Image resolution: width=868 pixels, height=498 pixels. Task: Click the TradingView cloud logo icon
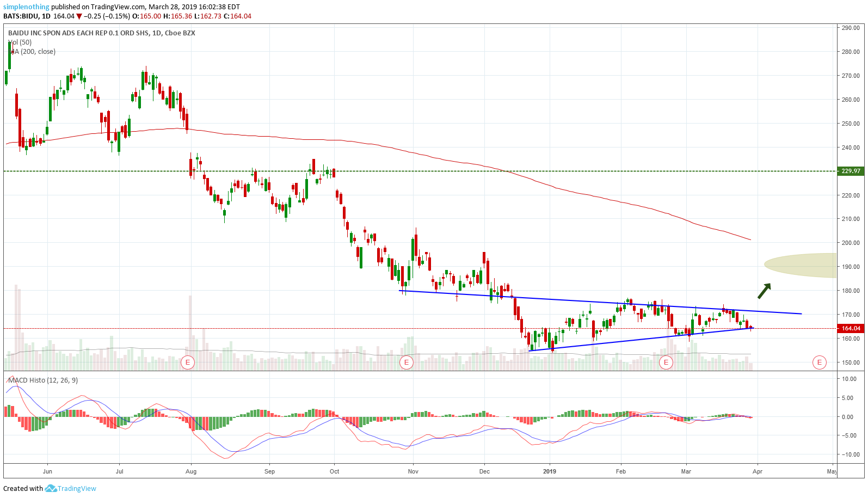pos(51,489)
